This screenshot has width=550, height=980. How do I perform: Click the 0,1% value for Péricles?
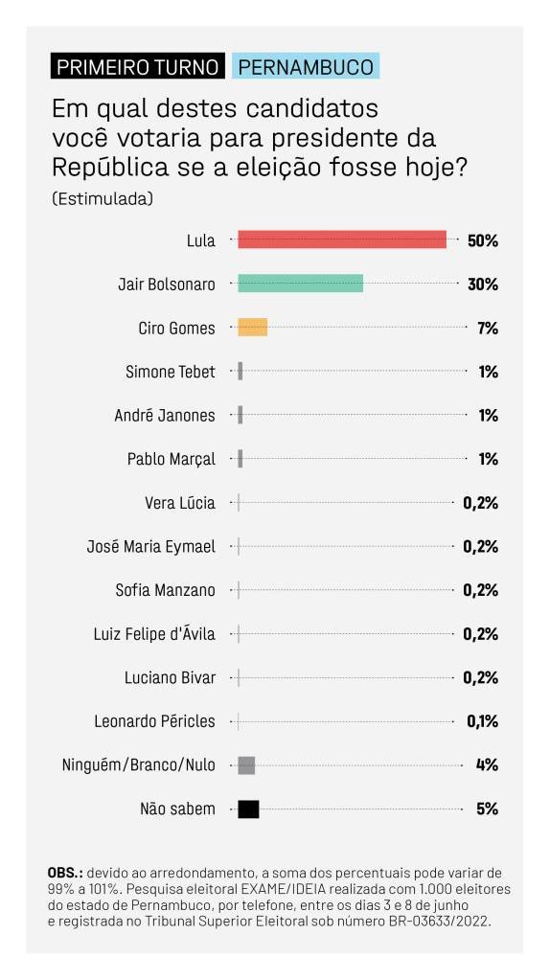[483, 721]
